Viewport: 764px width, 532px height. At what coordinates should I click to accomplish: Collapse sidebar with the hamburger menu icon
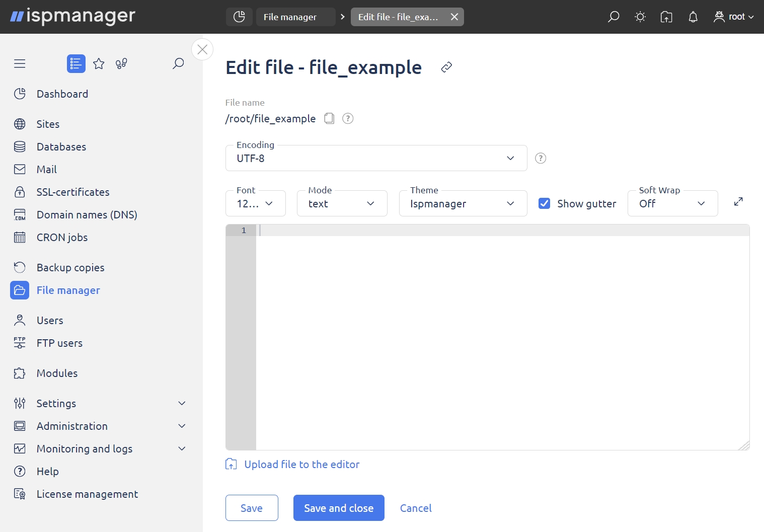coord(20,63)
